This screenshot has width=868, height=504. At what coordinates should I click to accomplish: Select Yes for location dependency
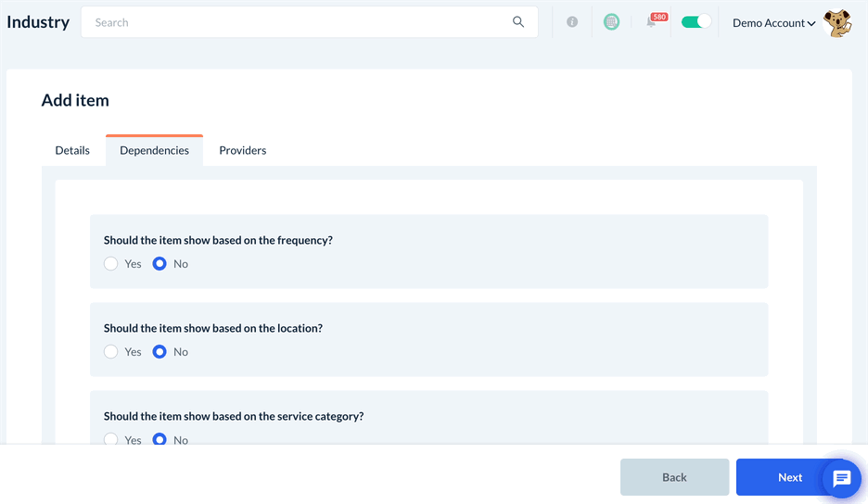[x=111, y=352]
